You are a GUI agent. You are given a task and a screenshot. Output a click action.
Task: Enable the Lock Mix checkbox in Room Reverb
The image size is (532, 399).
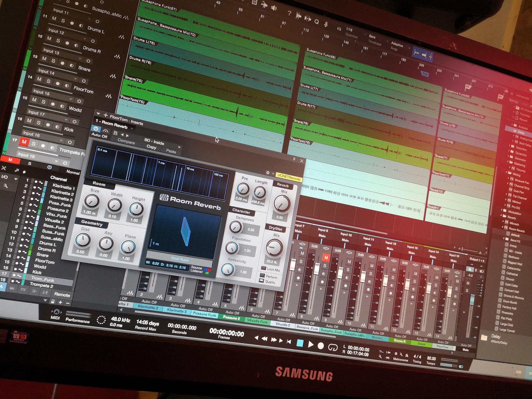point(263,268)
